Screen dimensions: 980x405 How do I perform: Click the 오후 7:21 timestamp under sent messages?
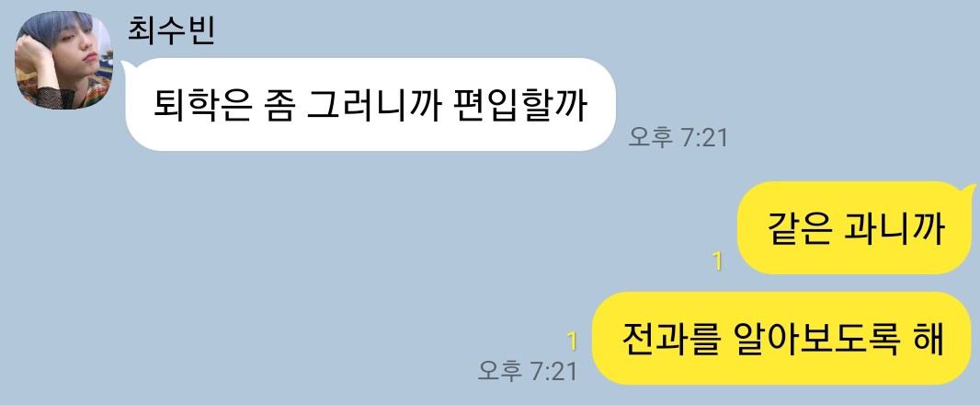(528, 371)
